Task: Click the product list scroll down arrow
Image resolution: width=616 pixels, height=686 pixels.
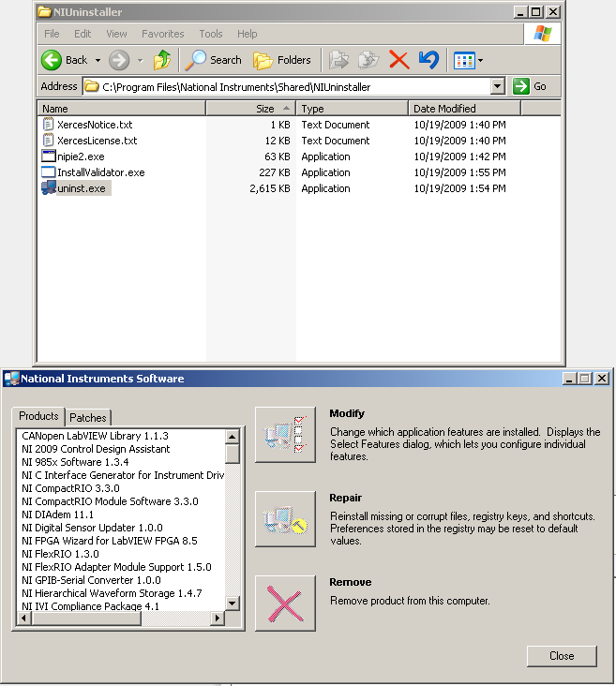Action: [x=233, y=604]
